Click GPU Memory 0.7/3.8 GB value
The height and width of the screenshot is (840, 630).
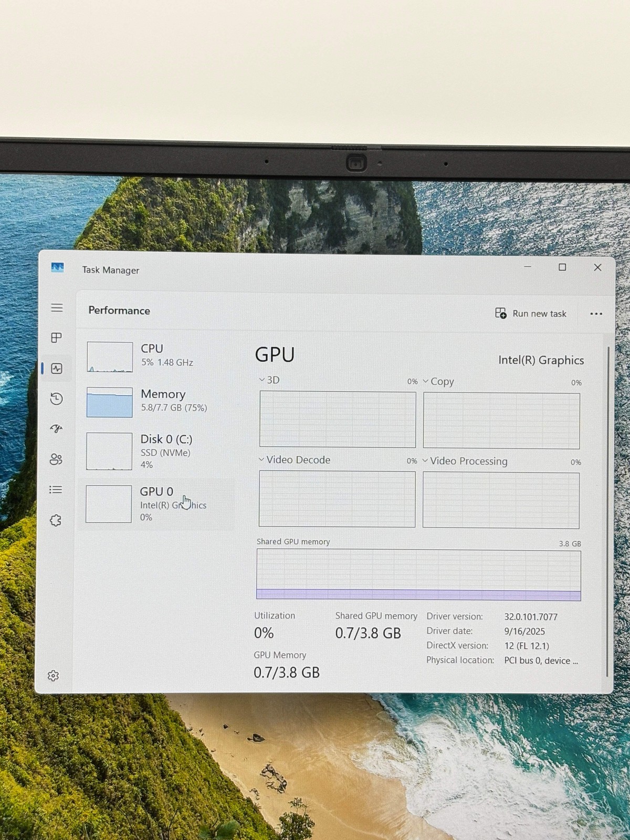(287, 673)
